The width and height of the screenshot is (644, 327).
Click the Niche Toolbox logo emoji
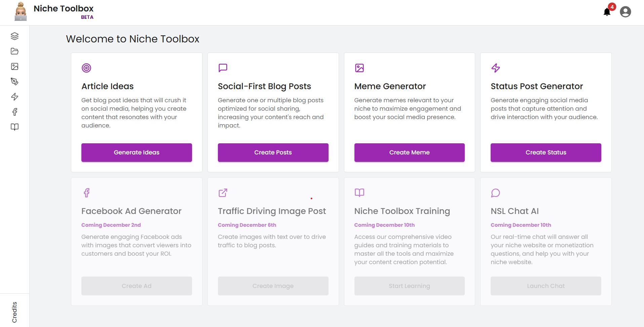pyautogui.click(x=21, y=11)
